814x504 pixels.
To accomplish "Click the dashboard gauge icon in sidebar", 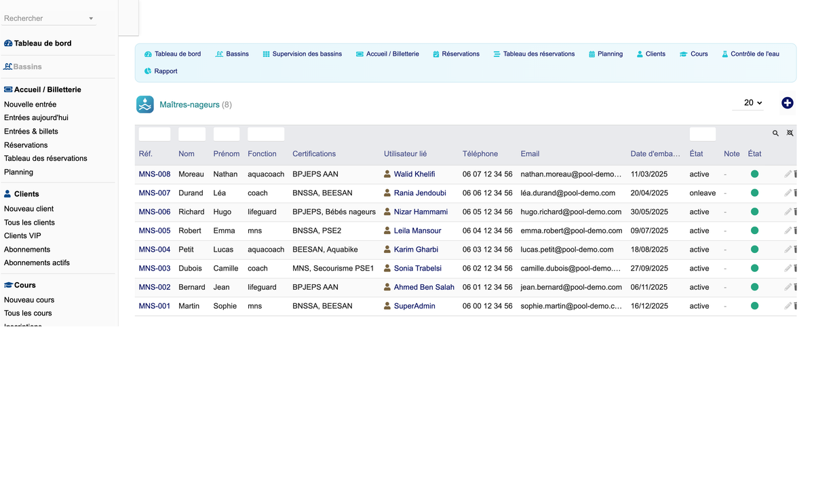I will click(8, 43).
